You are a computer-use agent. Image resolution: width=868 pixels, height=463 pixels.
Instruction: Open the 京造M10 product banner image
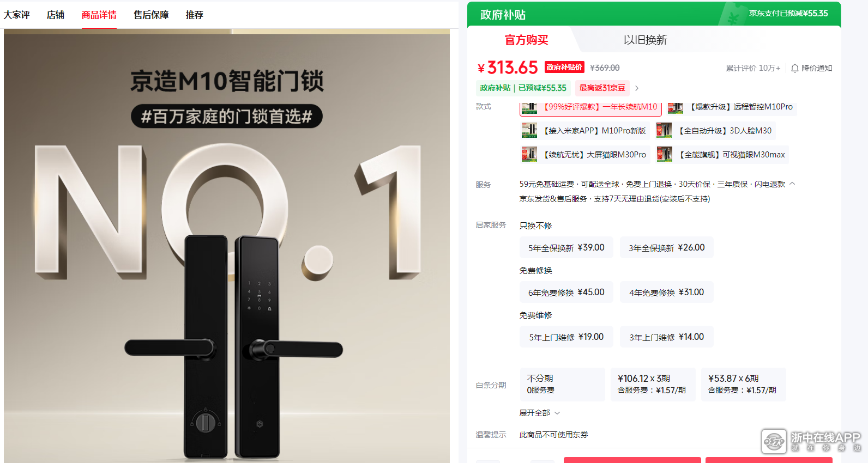click(x=227, y=246)
